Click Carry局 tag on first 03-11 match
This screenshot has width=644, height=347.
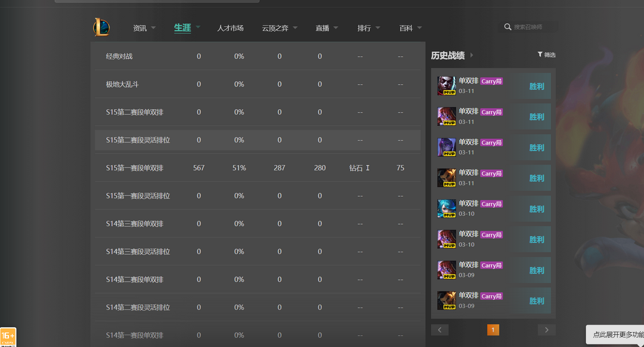point(491,81)
